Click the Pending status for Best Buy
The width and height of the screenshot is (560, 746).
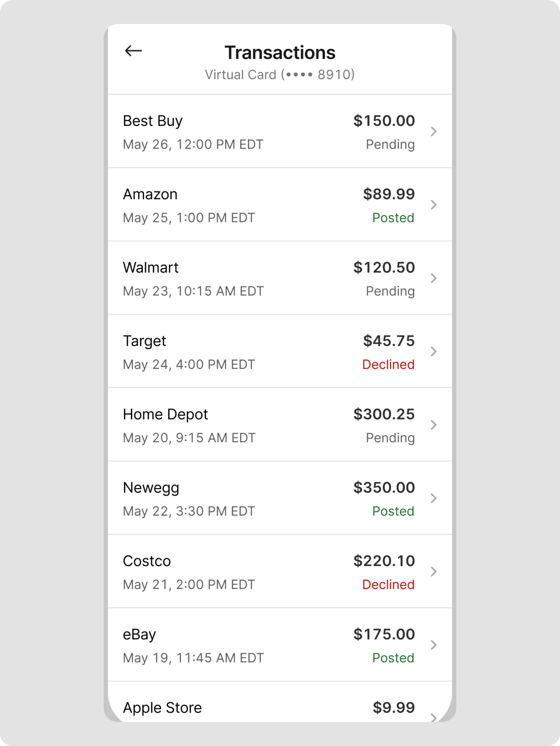click(390, 144)
